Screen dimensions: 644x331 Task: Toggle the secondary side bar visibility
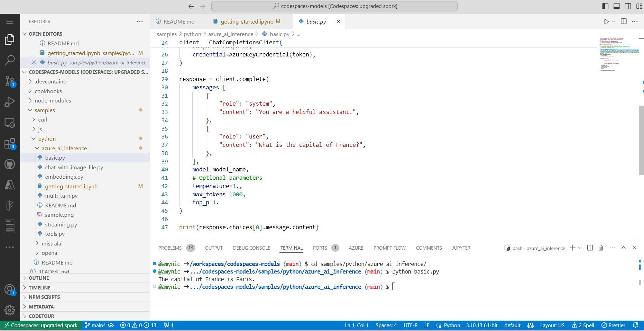tap(628, 6)
